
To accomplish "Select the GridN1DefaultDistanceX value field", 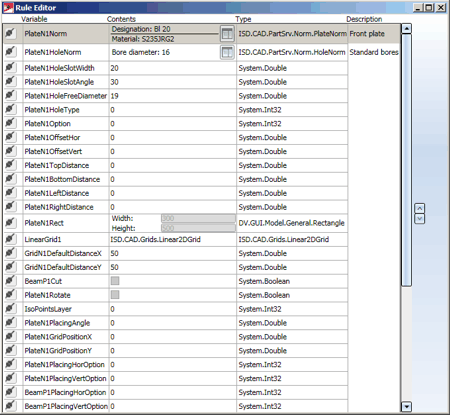I will 172,253.
